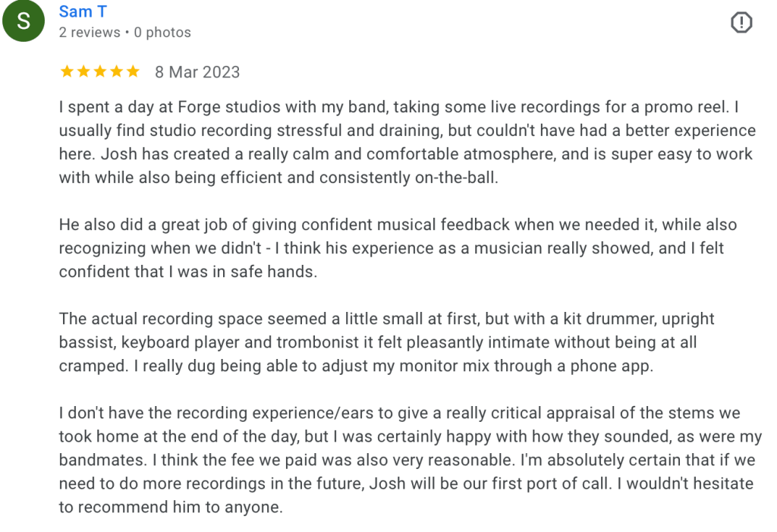This screenshot has height=532, width=777.
Task: Click the first gold rating star
Action: click(x=67, y=72)
